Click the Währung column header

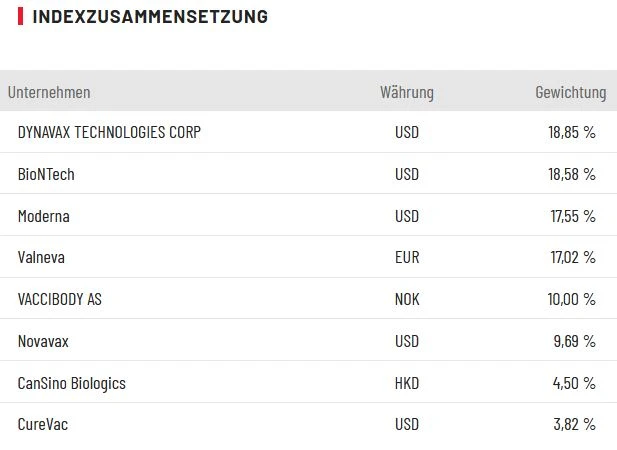[x=407, y=92]
